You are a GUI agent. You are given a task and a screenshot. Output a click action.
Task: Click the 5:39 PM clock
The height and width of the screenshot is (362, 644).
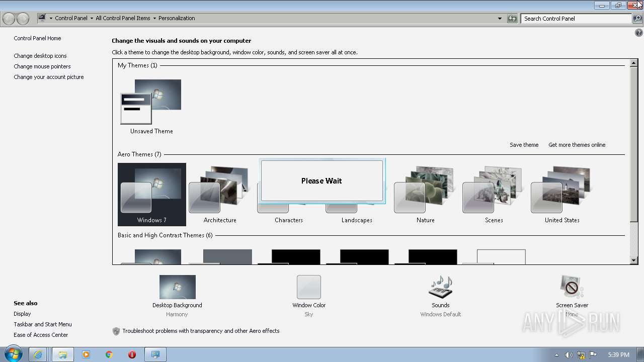point(618,355)
